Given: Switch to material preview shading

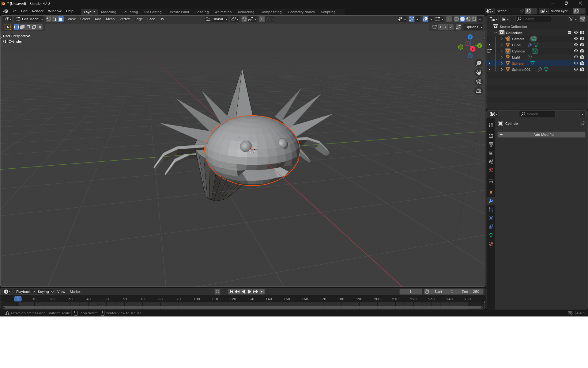Looking at the screenshot, I should pos(468,19).
